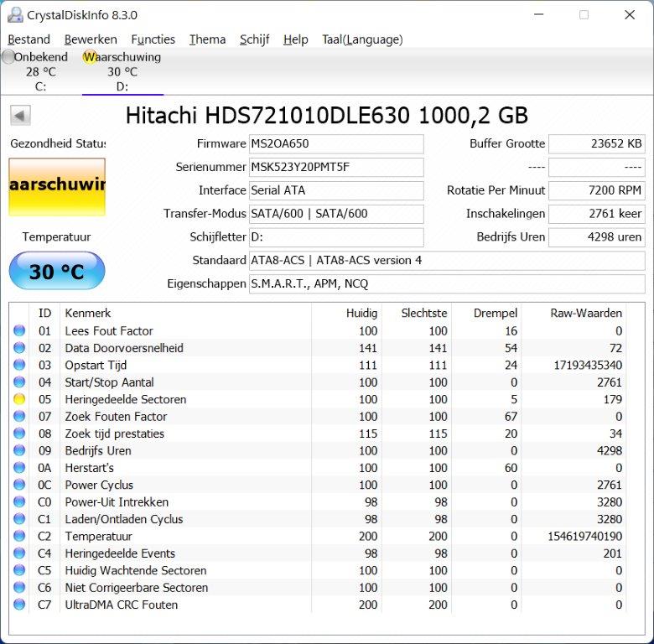Open the Taal(Language) menu
This screenshot has height=644, width=654.
click(x=362, y=39)
